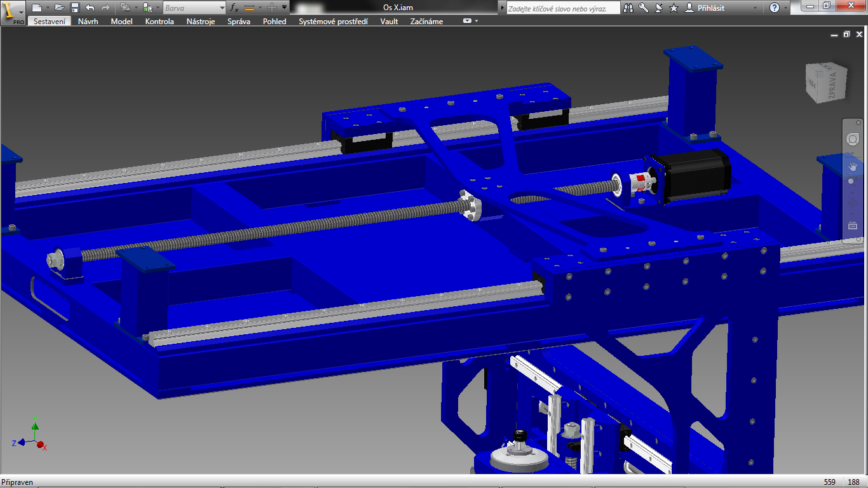Click the binoculars search icon

tap(628, 8)
